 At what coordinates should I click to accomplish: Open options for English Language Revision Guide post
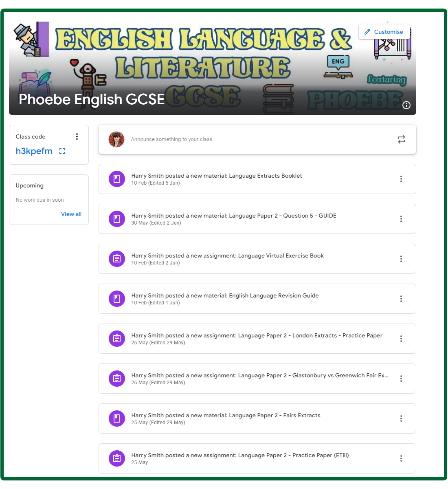pyautogui.click(x=401, y=299)
